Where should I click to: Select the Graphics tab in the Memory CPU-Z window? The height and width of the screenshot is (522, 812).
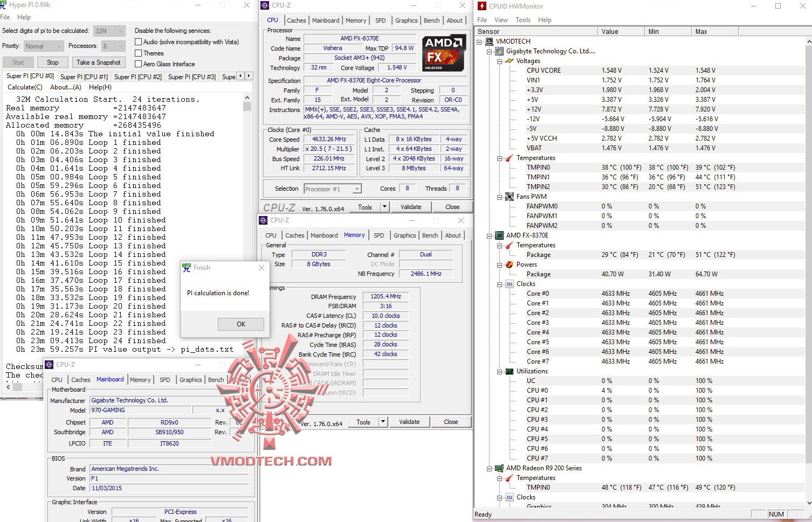pyautogui.click(x=405, y=235)
